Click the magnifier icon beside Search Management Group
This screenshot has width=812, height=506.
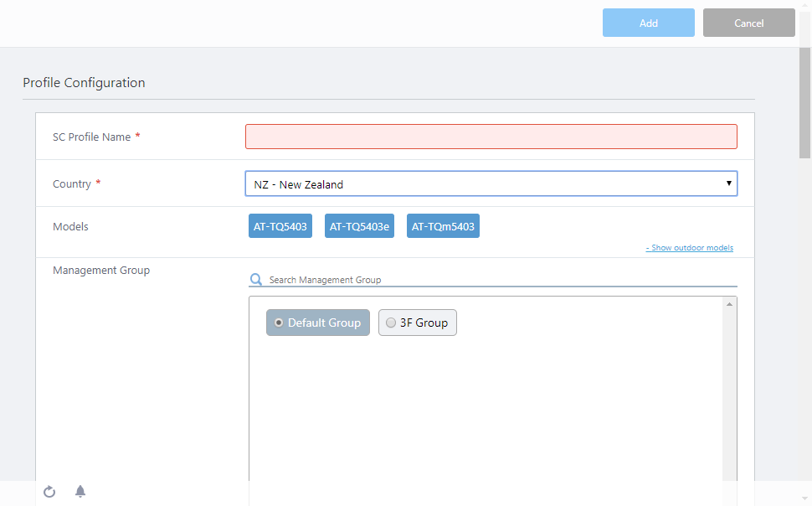click(x=256, y=280)
